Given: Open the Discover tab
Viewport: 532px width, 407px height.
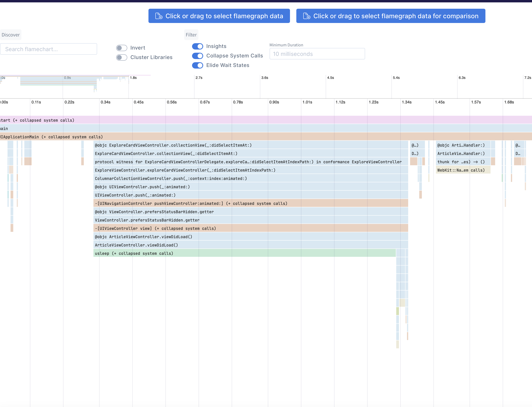Looking at the screenshot, I should pos(11,35).
